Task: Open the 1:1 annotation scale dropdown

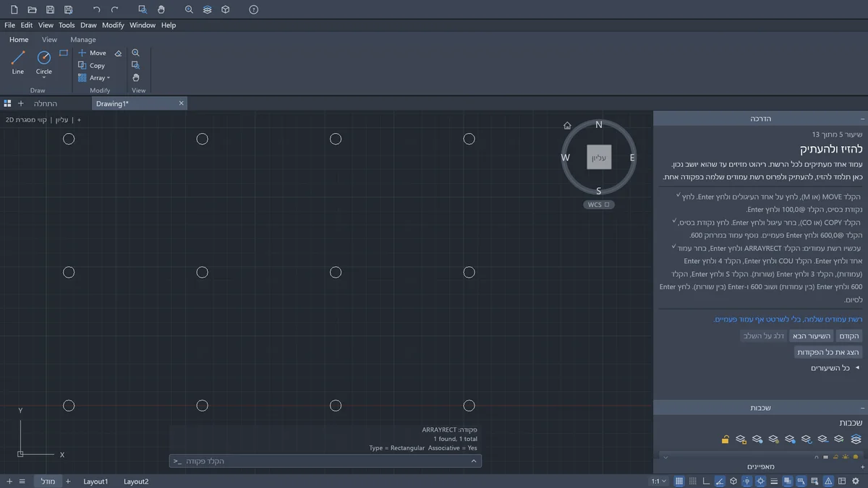Action: pos(659,481)
